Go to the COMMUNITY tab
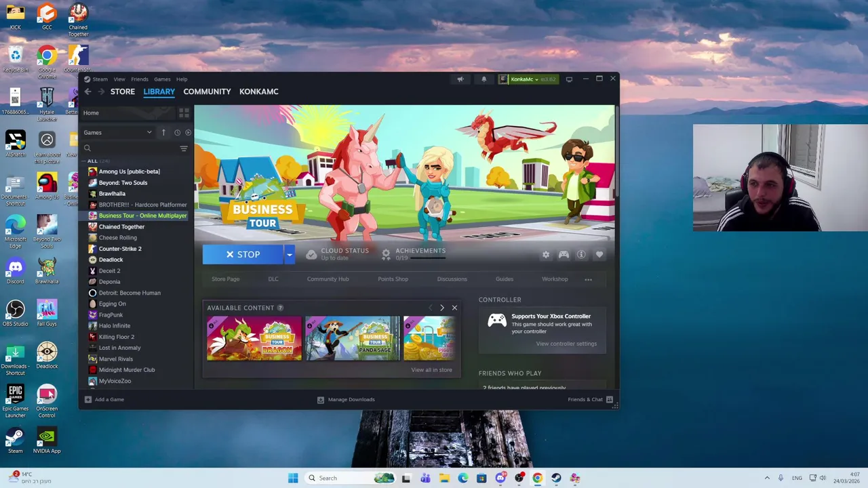The image size is (868, 488). point(207,91)
